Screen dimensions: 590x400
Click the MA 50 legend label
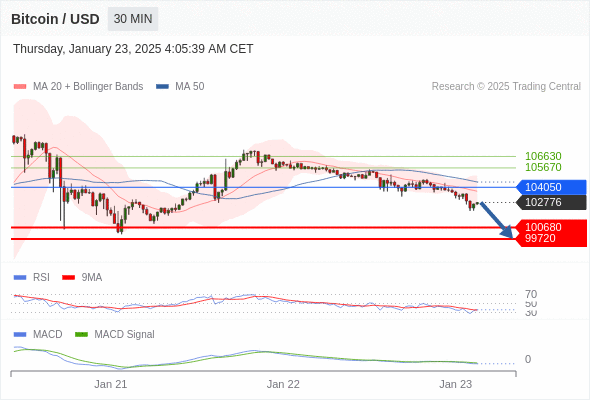pos(190,87)
